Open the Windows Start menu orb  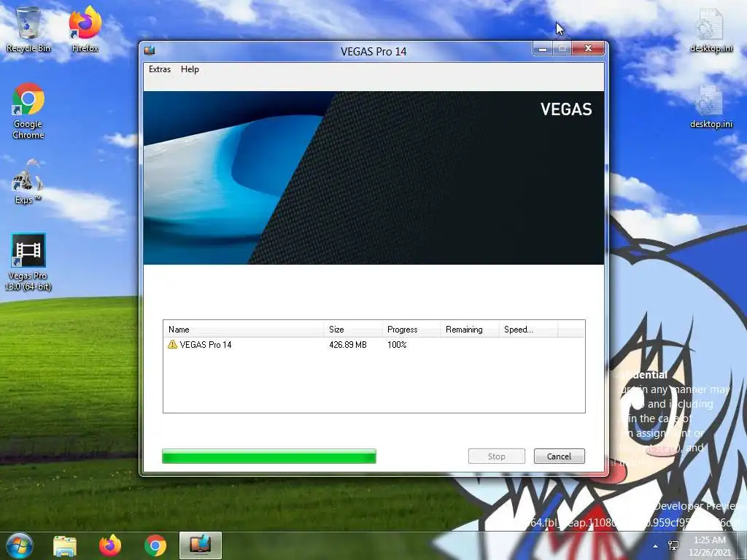pyautogui.click(x=20, y=545)
